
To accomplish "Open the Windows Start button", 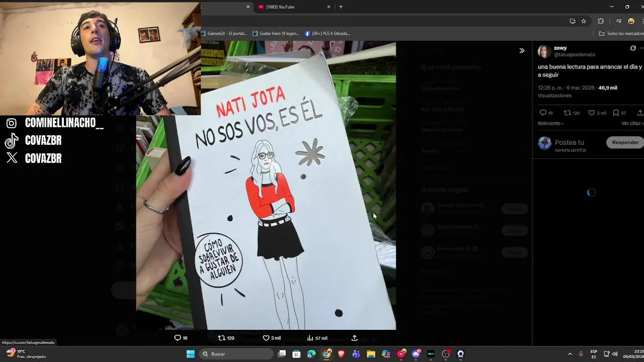I will coord(191,354).
